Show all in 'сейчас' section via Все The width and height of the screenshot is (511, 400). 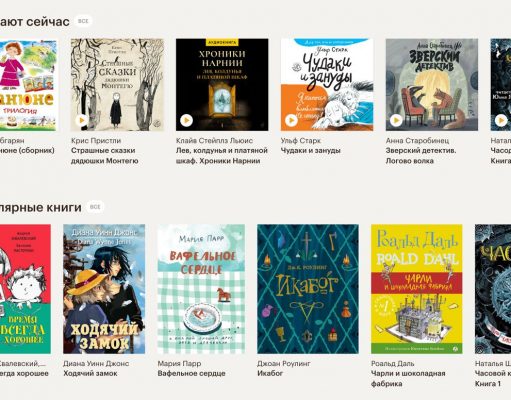[83, 21]
